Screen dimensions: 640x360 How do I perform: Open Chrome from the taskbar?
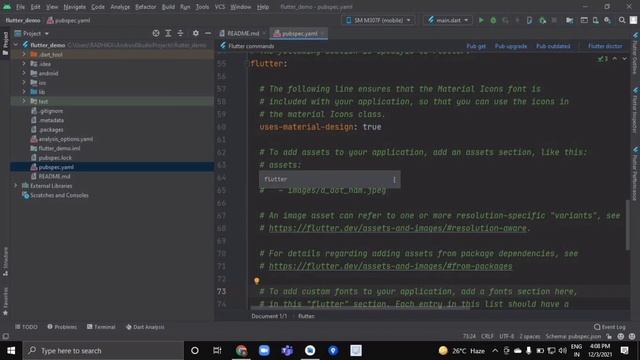(241, 351)
